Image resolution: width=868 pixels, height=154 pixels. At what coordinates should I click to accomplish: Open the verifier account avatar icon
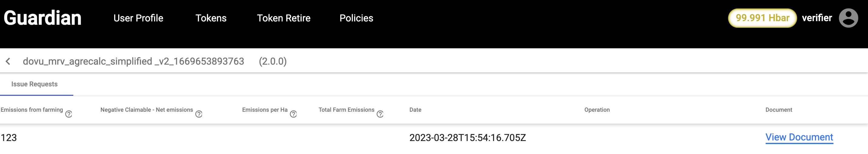848,18
